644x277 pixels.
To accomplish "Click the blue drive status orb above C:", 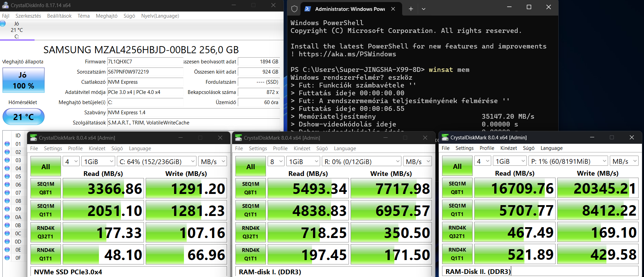I will (3, 23).
